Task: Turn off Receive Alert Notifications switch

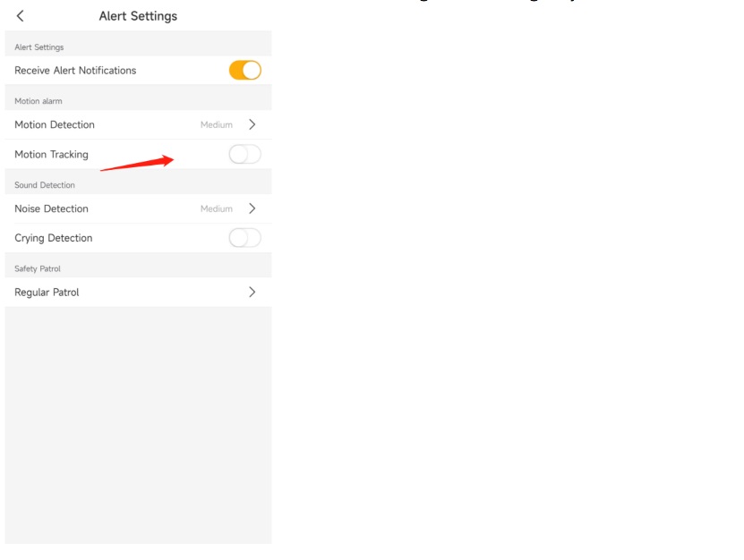Action: tap(244, 70)
